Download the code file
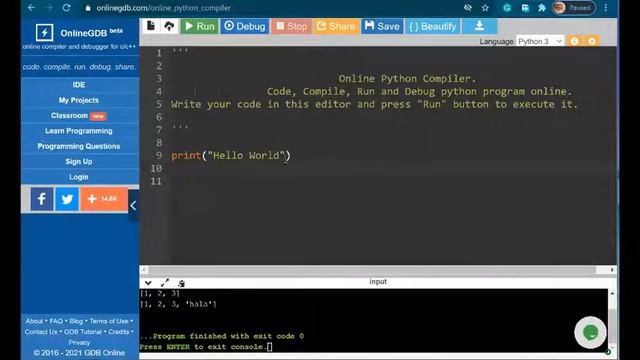The image size is (640, 360). click(479, 26)
